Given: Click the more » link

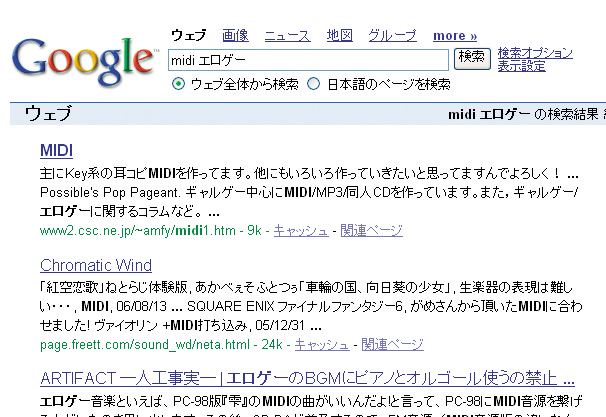Looking at the screenshot, I should pos(455,36).
